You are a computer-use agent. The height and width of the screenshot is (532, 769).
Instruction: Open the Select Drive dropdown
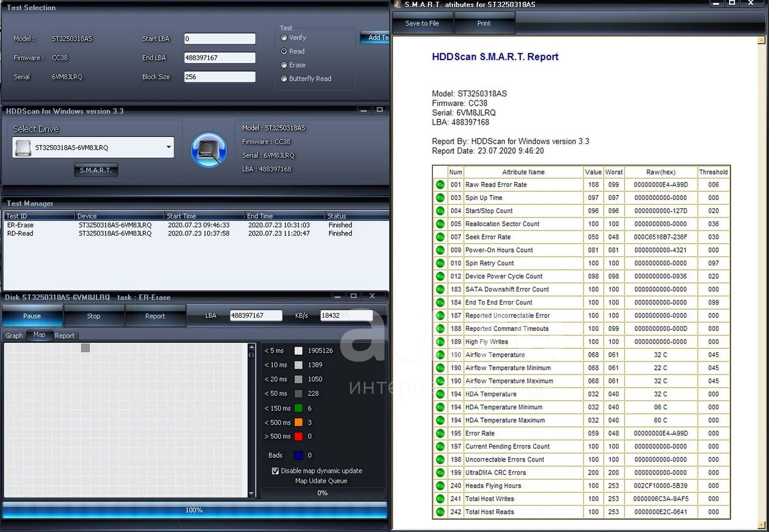[x=168, y=147]
